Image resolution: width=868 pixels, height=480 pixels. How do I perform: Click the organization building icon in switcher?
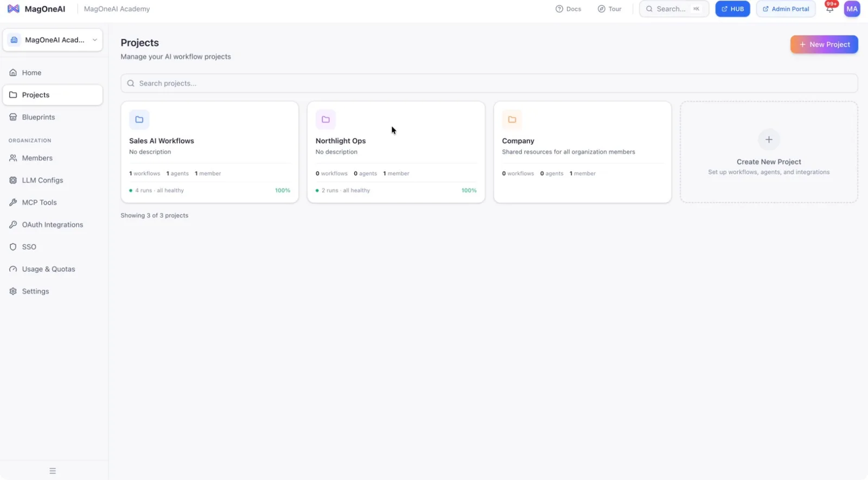(14, 40)
